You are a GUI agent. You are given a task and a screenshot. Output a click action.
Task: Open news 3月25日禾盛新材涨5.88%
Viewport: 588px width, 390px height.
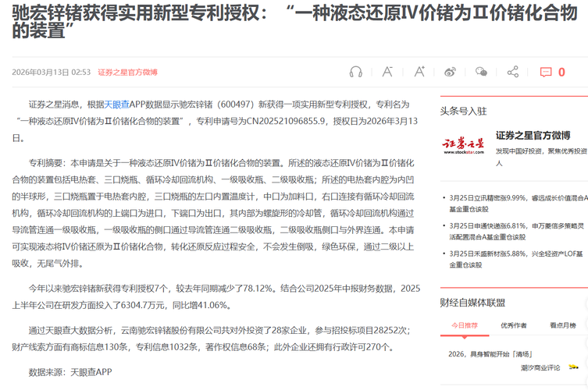click(x=516, y=259)
